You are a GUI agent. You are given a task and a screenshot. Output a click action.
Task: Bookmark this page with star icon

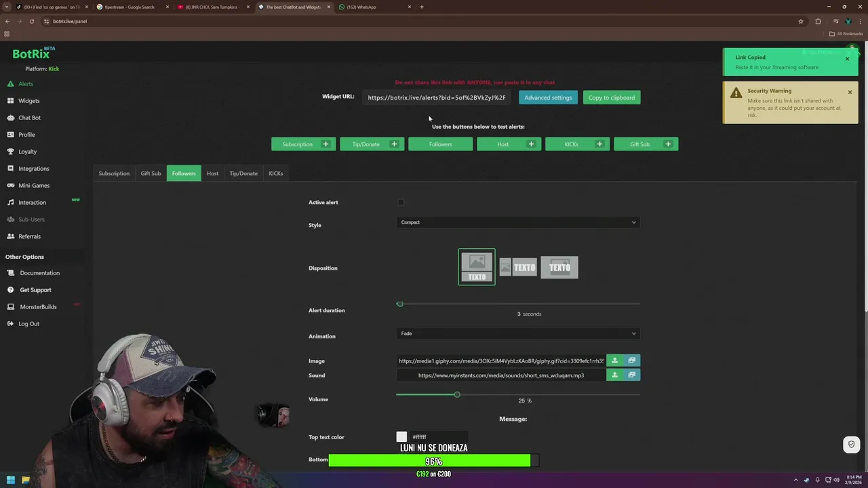click(x=800, y=21)
